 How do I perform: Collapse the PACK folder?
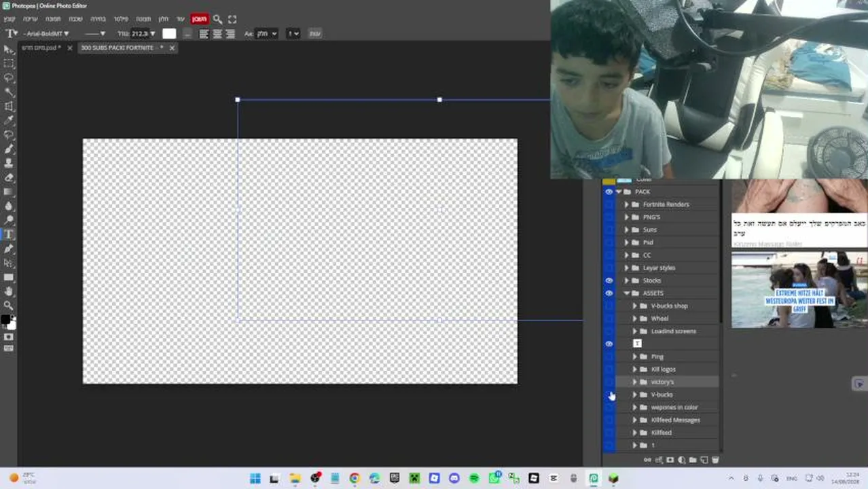click(619, 192)
